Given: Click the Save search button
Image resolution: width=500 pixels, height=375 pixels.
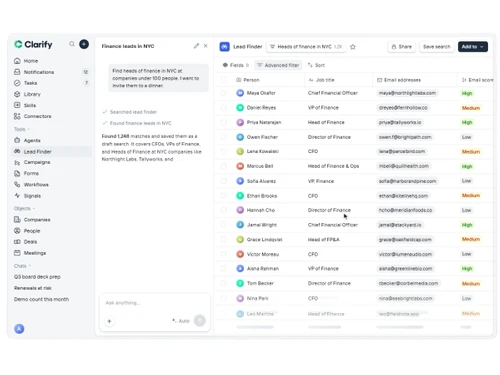Looking at the screenshot, I should pyautogui.click(x=437, y=47).
